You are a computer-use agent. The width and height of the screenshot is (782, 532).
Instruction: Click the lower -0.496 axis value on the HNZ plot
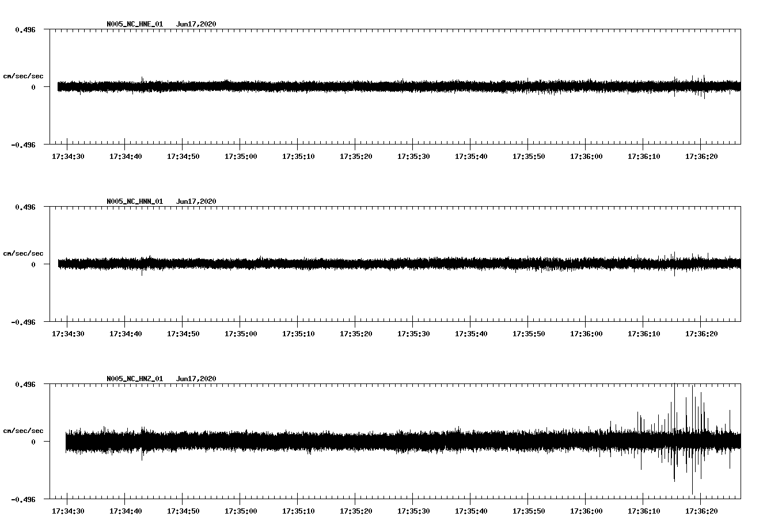(x=24, y=499)
